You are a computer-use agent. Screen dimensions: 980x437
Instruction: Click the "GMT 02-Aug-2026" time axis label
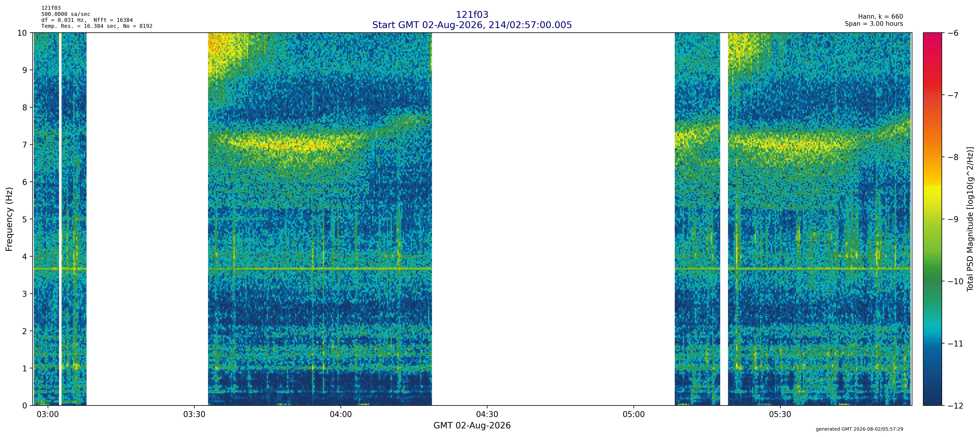click(x=472, y=426)
